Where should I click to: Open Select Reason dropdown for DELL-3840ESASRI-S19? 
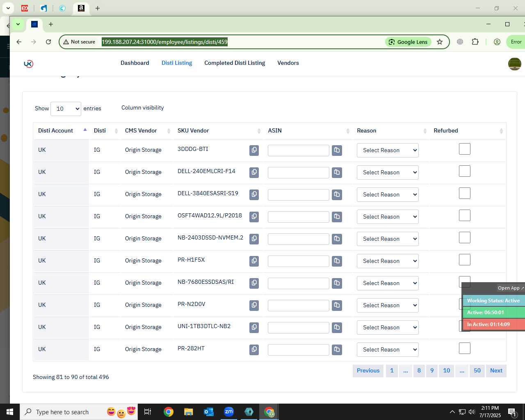[x=388, y=194]
